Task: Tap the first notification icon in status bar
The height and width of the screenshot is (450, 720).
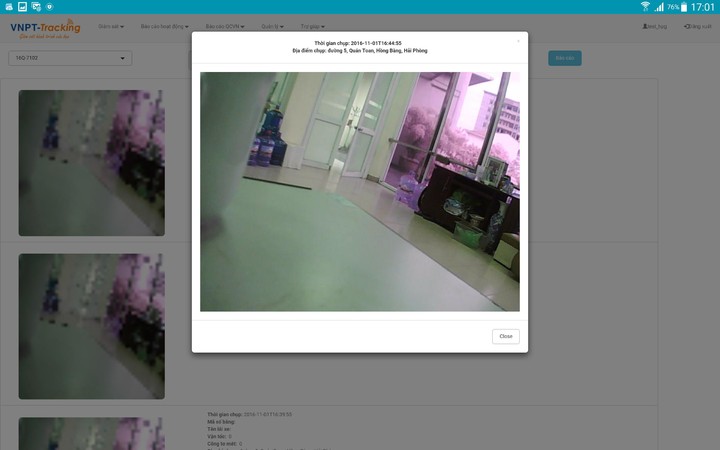Action: (x=9, y=6)
